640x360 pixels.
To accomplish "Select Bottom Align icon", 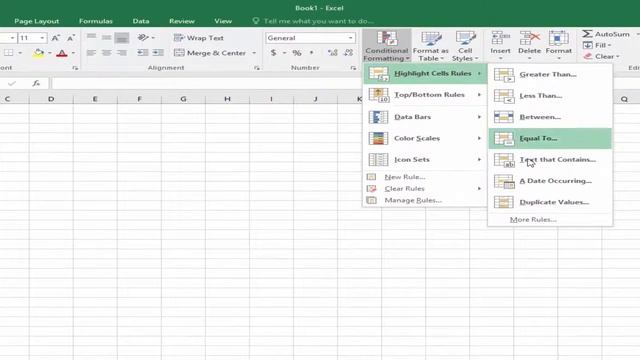I will pyautogui.click(x=122, y=38).
